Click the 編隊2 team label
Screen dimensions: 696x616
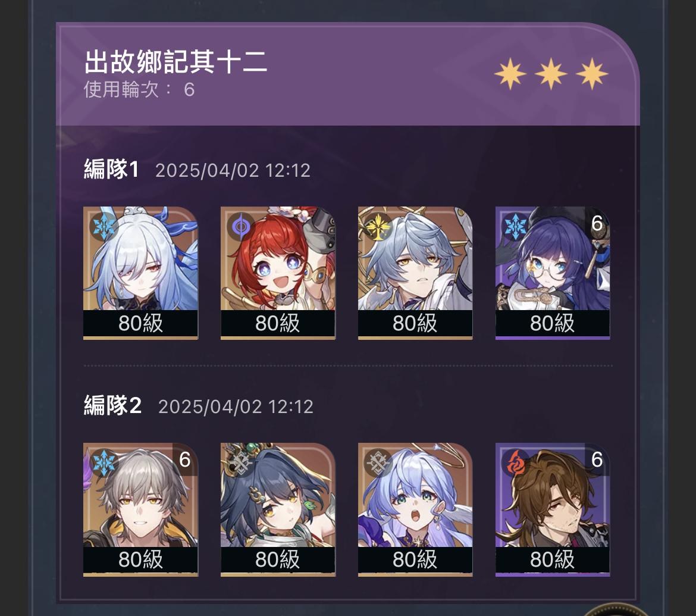[113, 405]
